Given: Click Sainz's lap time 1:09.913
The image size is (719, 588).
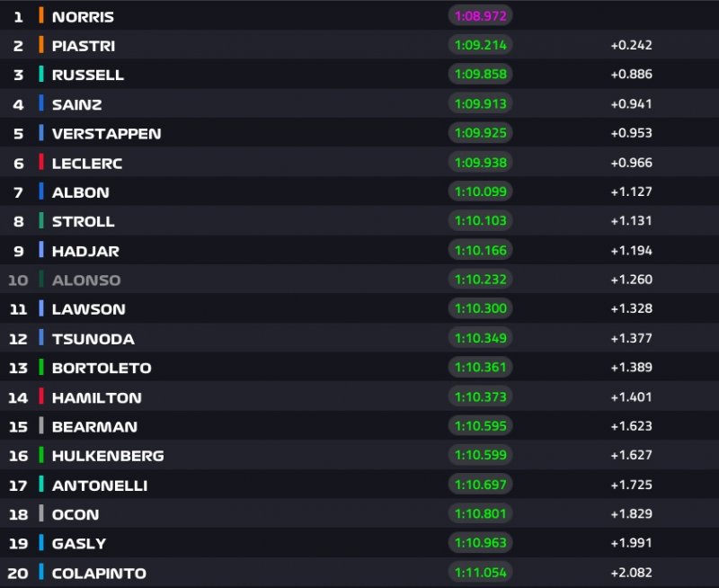Looking at the screenshot, I should pos(480,103).
